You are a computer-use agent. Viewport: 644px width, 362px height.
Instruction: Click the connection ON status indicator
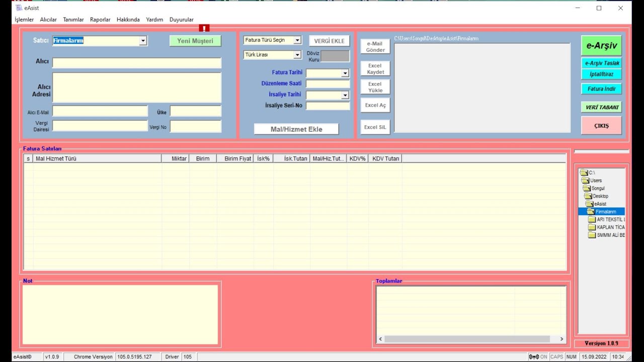[538, 357]
